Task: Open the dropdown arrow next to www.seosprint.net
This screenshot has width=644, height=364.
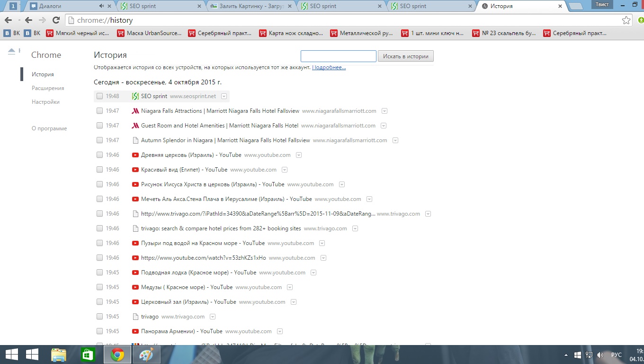Action: pyautogui.click(x=224, y=96)
